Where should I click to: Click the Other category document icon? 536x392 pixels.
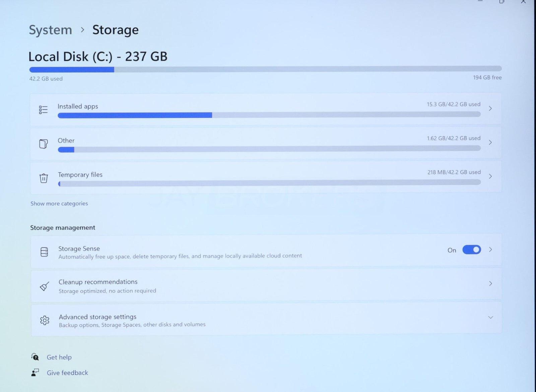coord(43,144)
